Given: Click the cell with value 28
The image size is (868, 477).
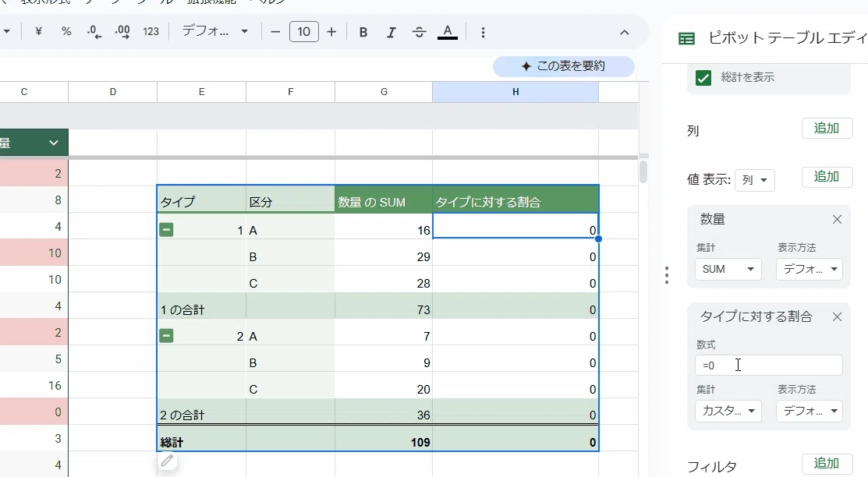Looking at the screenshot, I should [384, 280].
